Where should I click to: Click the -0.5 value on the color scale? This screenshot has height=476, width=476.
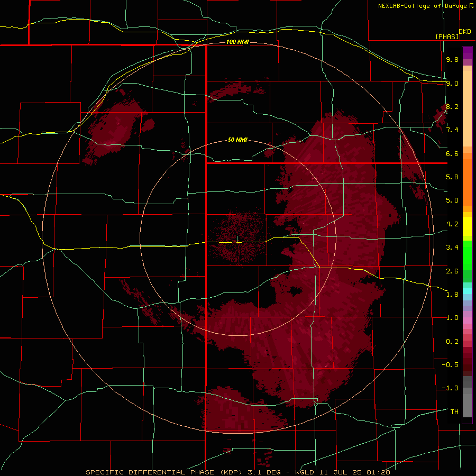coord(450,365)
